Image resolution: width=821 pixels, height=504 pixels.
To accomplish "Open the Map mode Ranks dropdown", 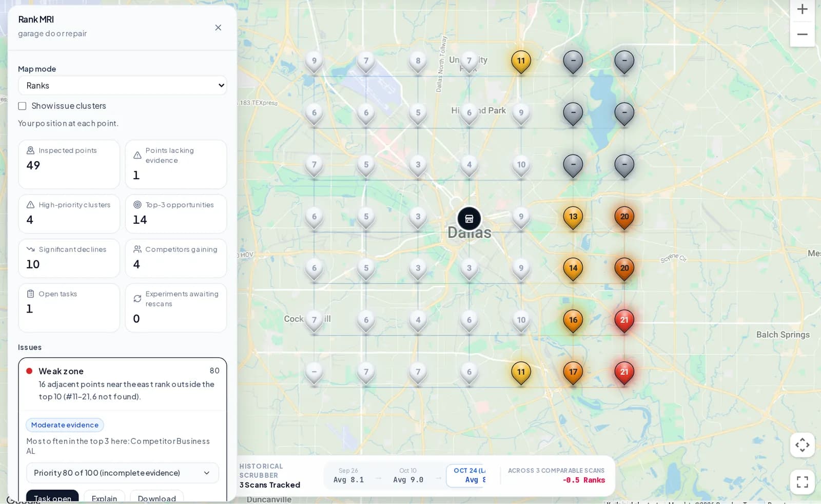I will 122,86.
